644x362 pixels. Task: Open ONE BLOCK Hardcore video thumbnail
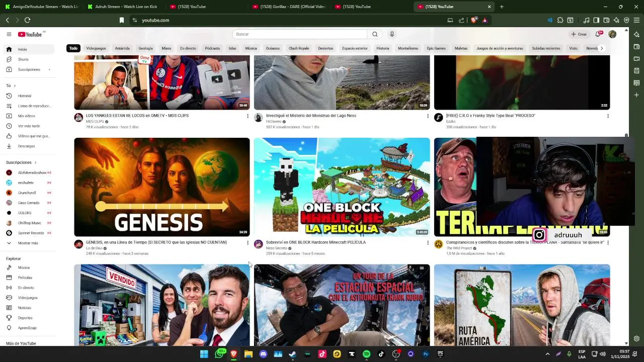click(342, 187)
